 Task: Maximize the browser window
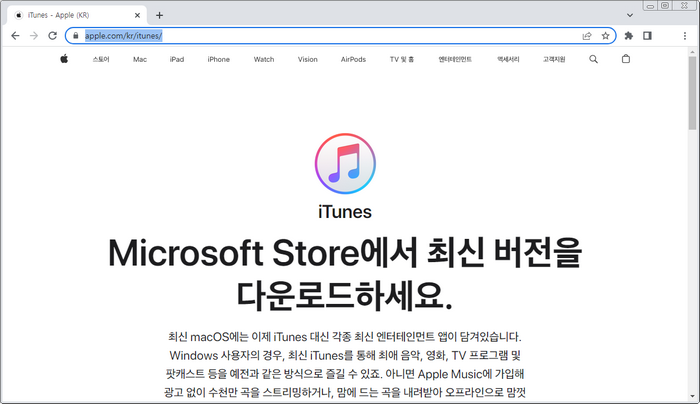pos(665,5)
